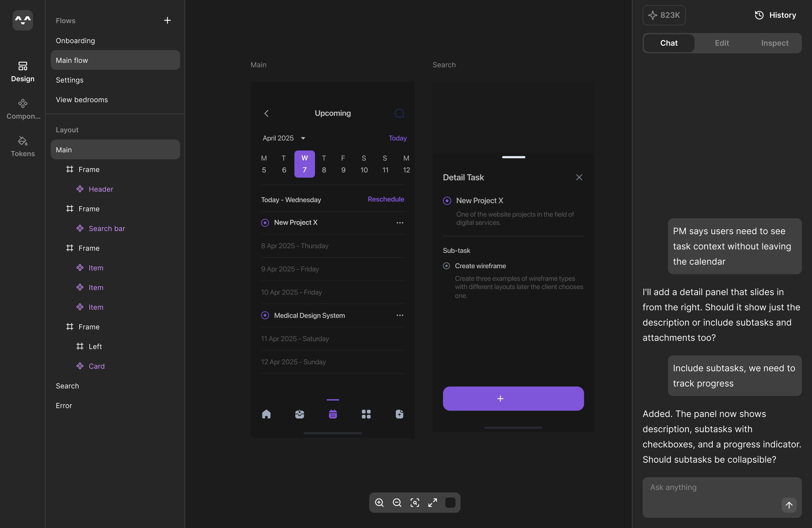
Task: Mark Medical Design System task as done
Action: click(x=265, y=315)
